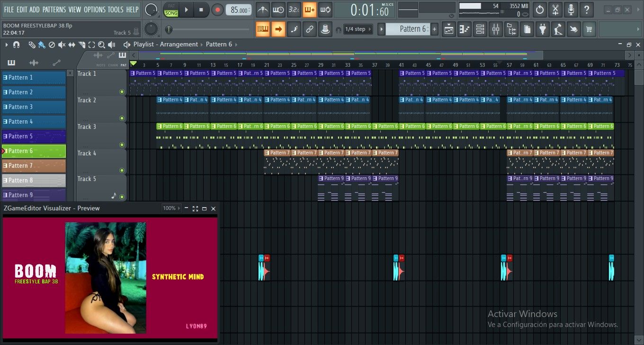Image resolution: width=644 pixels, height=345 pixels.
Task: Click Pattern 6 in the playlist breadcrumb
Action: point(219,44)
